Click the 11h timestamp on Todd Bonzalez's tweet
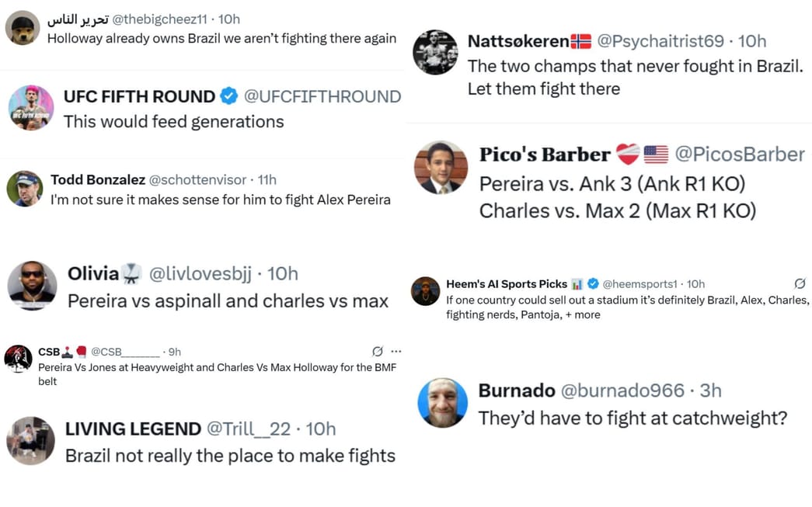The image size is (812, 507). pos(267,179)
